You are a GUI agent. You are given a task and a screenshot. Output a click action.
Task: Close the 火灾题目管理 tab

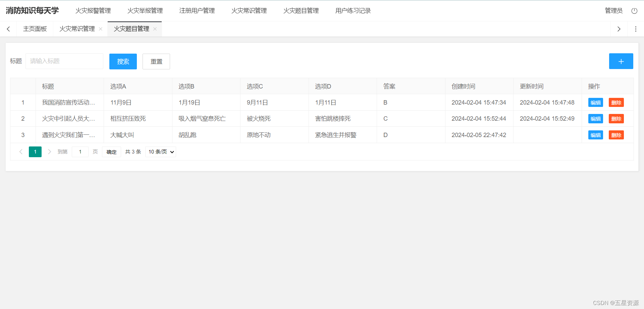pos(155,29)
